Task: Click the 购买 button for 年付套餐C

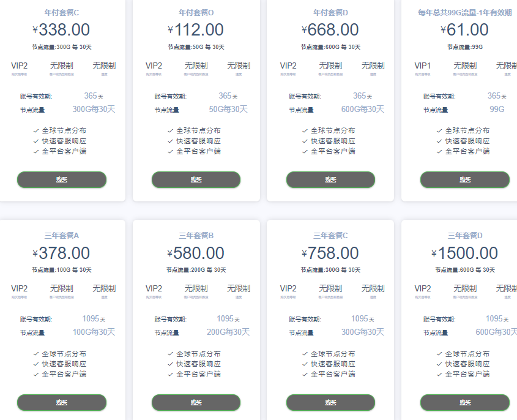Action: click(62, 179)
